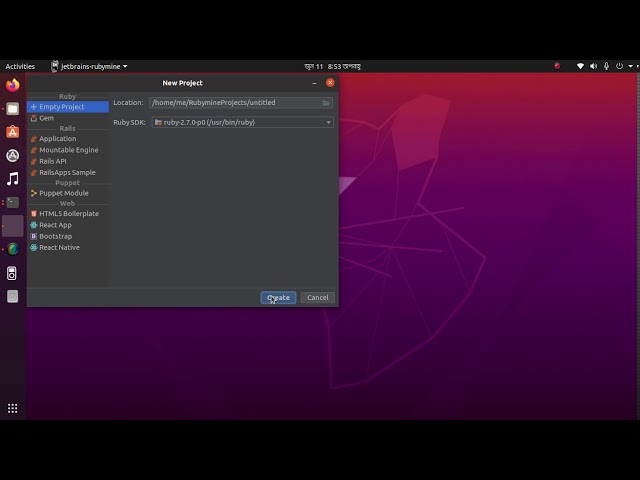
Task: Open Software Updater from the dock
Action: 13,155
